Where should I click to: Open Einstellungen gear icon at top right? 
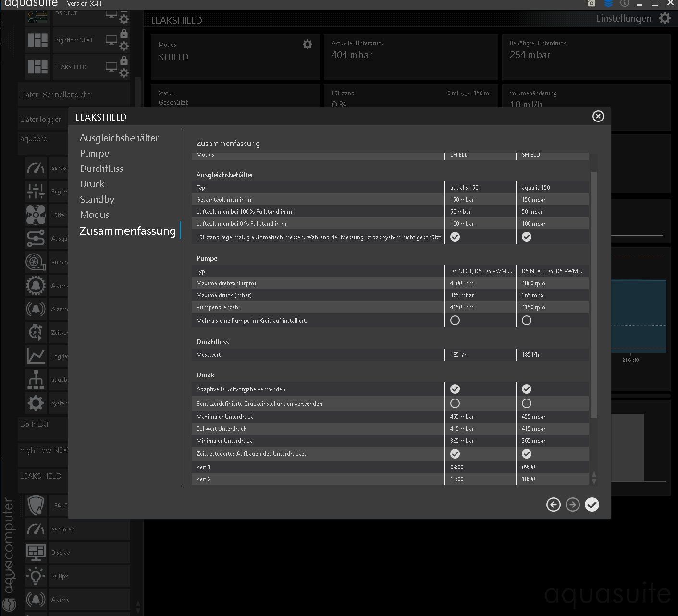(x=665, y=18)
